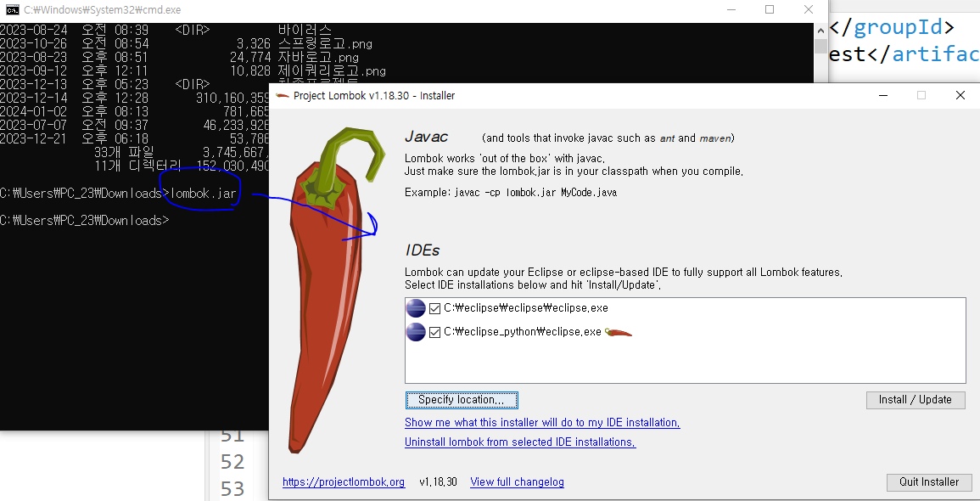Select path text C:\eclipse\eclipse\eclipse.exe in IDE list
This screenshot has height=501, width=980.
point(525,308)
